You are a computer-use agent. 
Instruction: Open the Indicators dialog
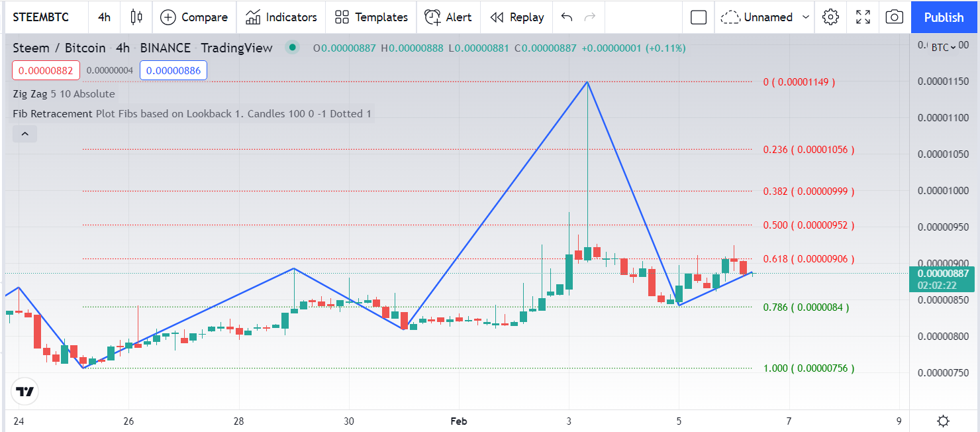(x=281, y=17)
